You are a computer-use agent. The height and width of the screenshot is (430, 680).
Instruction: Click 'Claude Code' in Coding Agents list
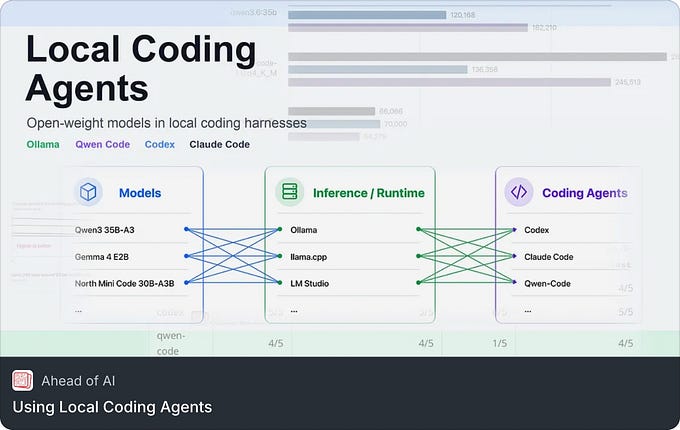click(x=549, y=257)
